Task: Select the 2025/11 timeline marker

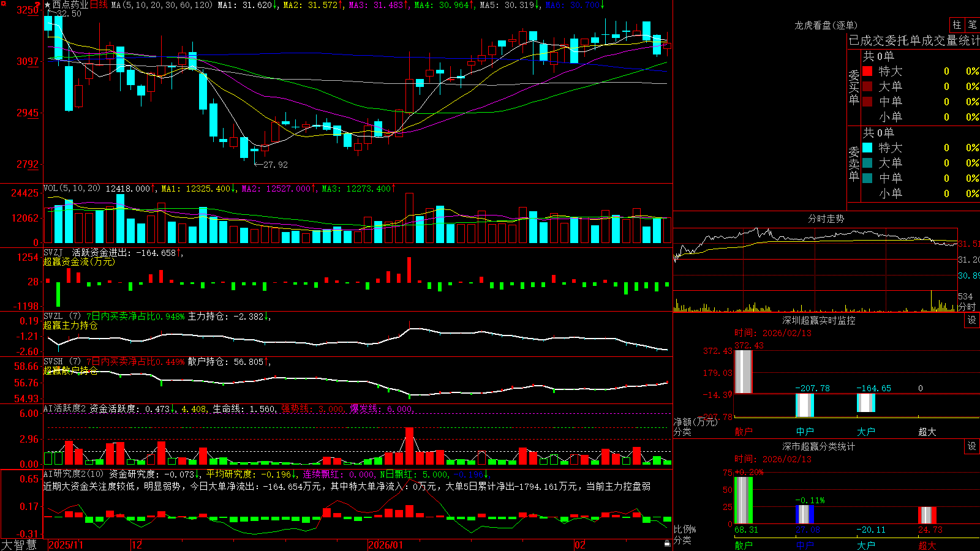Action: (x=66, y=545)
